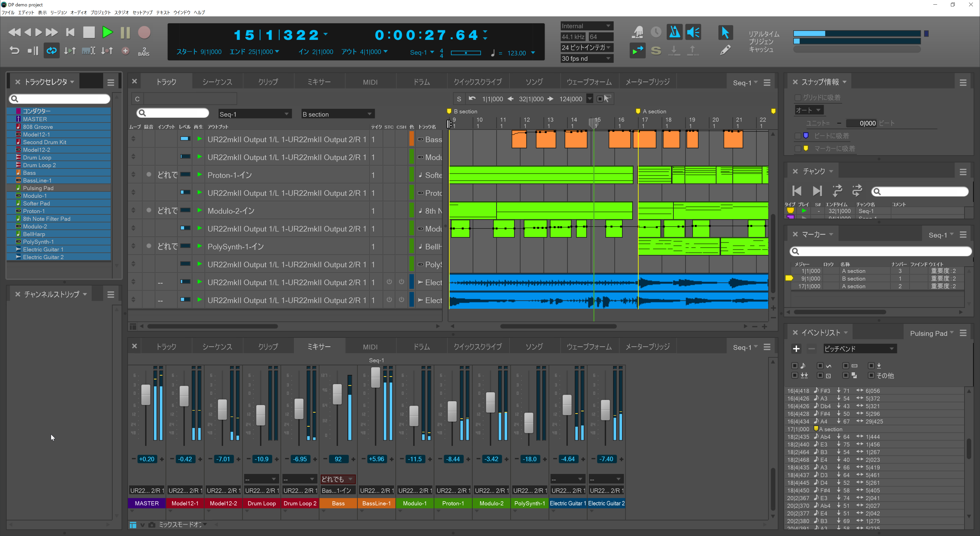
Task: Click the Pause transport button
Action: click(x=125, y=32)
